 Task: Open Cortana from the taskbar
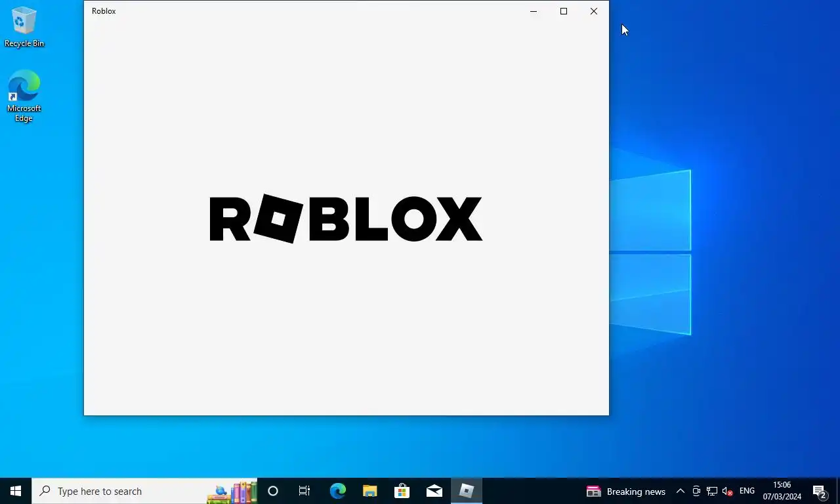273,491
